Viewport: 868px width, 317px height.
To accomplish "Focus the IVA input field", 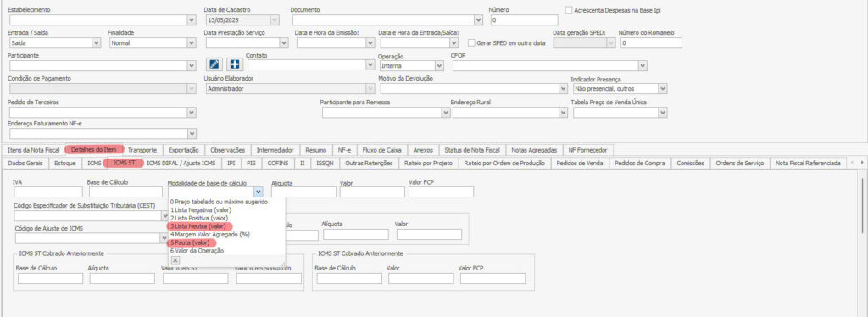I will coord(47,192).
